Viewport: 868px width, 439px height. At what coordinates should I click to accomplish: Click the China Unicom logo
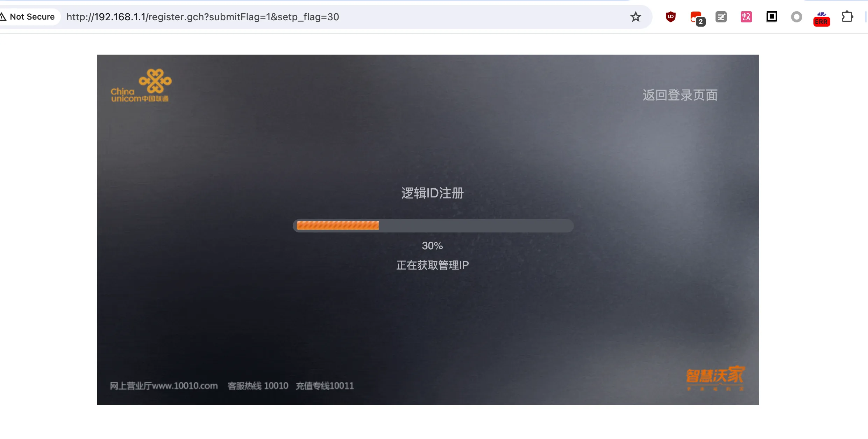click(x=141, y=86)
